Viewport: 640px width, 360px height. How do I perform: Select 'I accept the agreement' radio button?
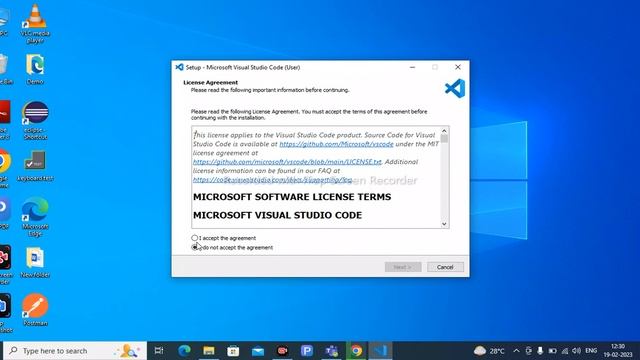click(195, 238)
